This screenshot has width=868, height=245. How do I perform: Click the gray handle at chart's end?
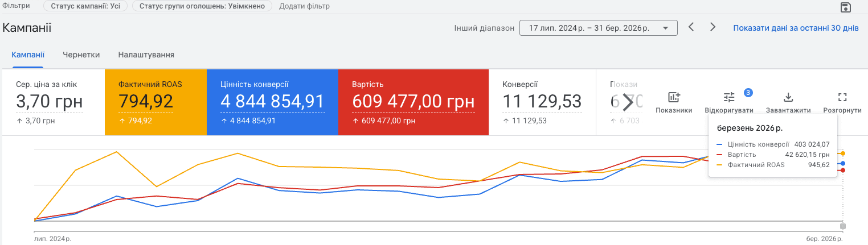pyautogui.click(x=843, y=226)
